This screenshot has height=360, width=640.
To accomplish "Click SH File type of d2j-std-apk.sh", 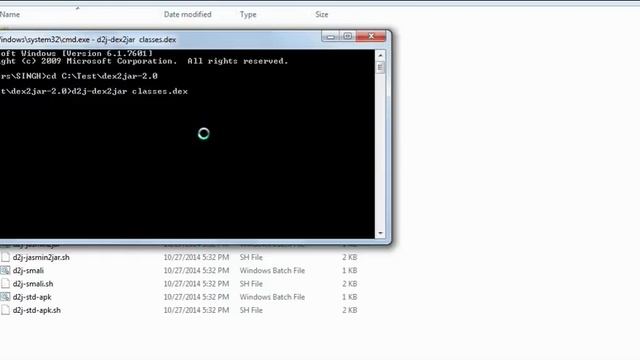I will click(251, 310).
